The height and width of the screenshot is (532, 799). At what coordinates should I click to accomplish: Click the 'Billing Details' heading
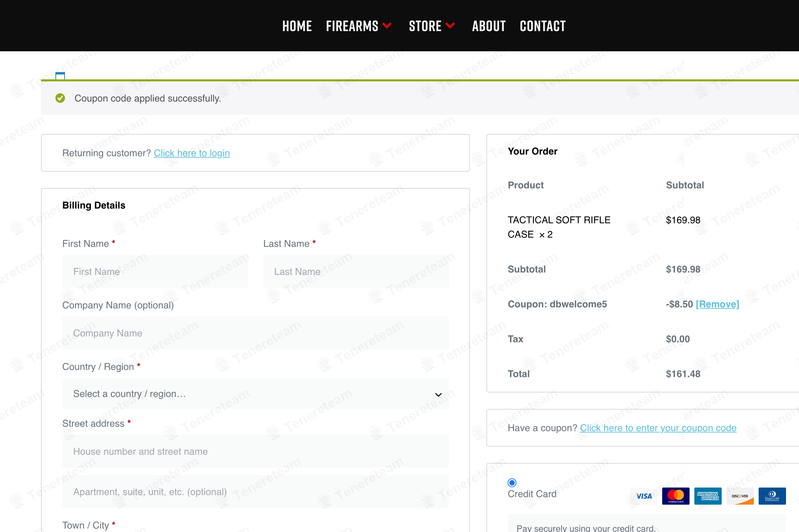coord(94,205)
